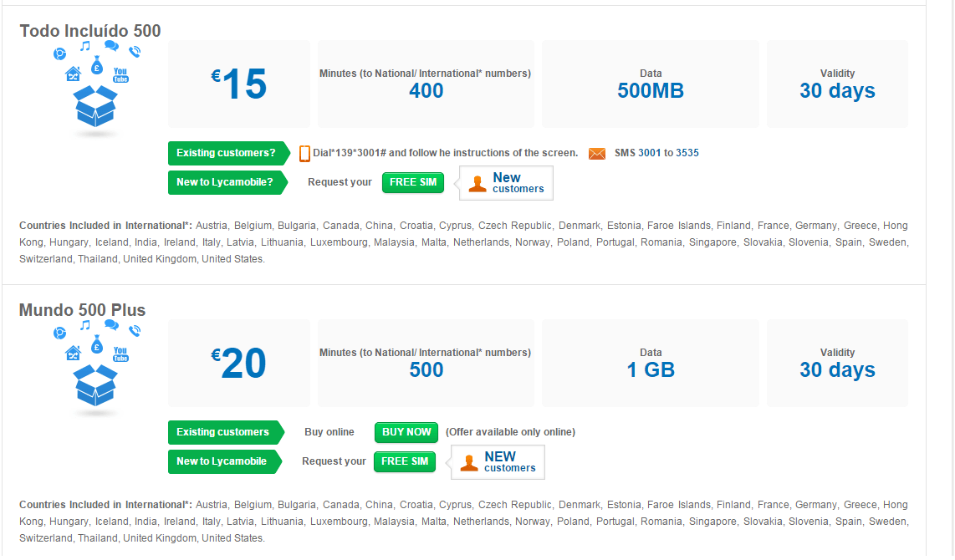Viewport: 955px width, 560px height.
Task: Click the phone call icon in Mundo 500 Plus graphic
Action: pyautogui.click(x=135, y=331)
